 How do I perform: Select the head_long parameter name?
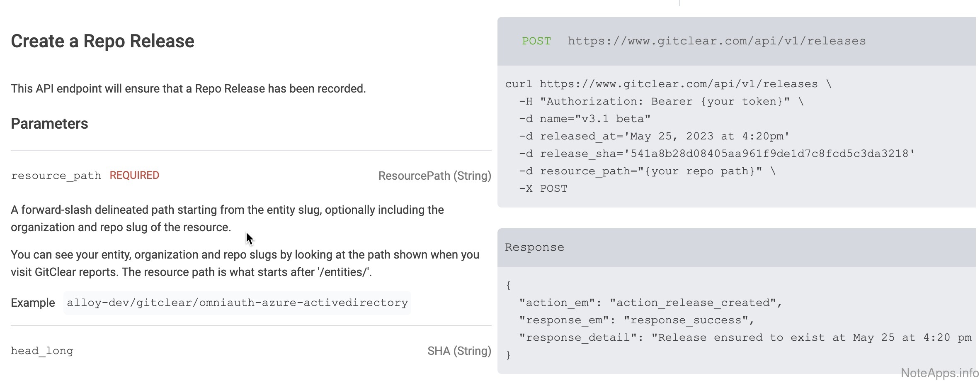point(42,351)
